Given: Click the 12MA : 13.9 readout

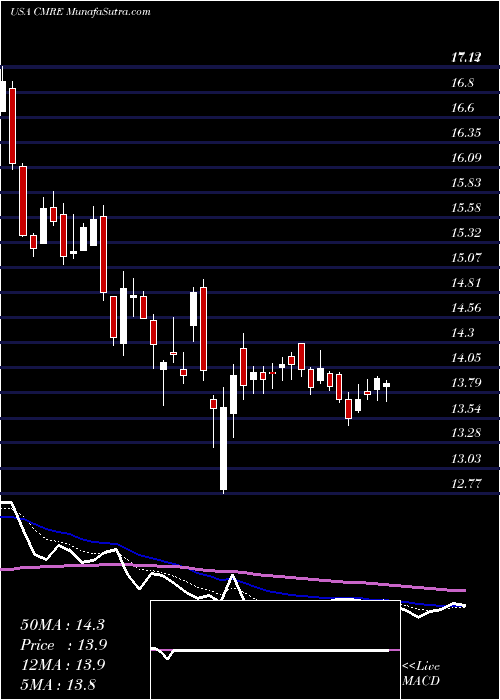Looking at the screenshot, I should pos(62,665).
